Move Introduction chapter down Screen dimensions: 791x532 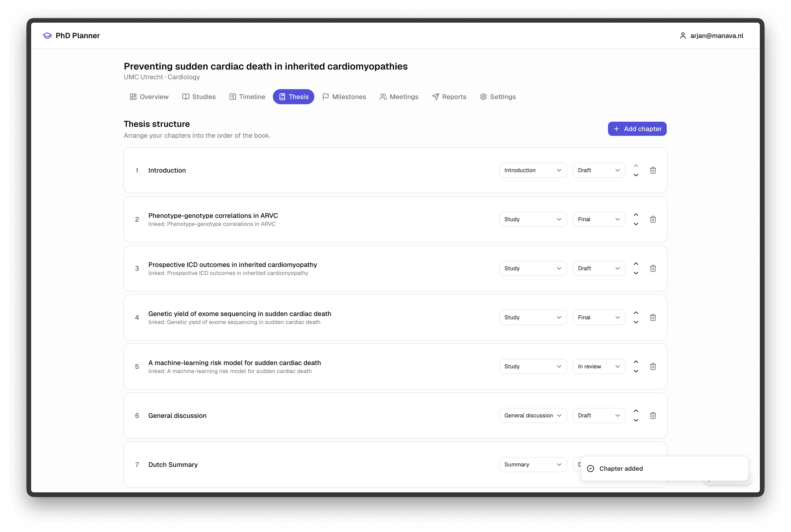636,175
